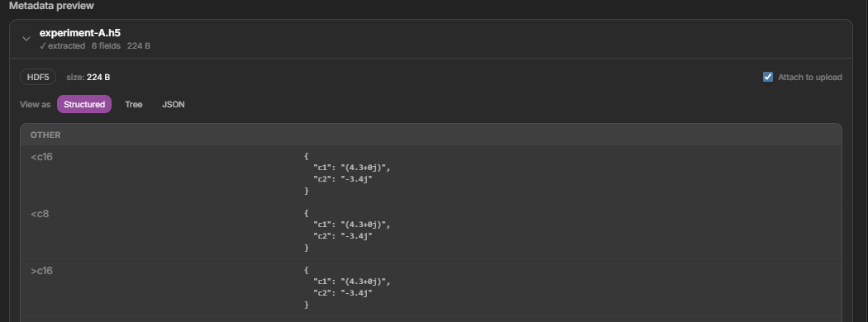
Task: Click the Metadata preview heading
Action: pos(51,6)
